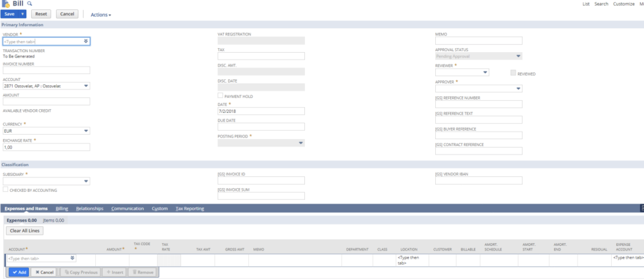Click the Clear All Lines button

coord(25,230)
